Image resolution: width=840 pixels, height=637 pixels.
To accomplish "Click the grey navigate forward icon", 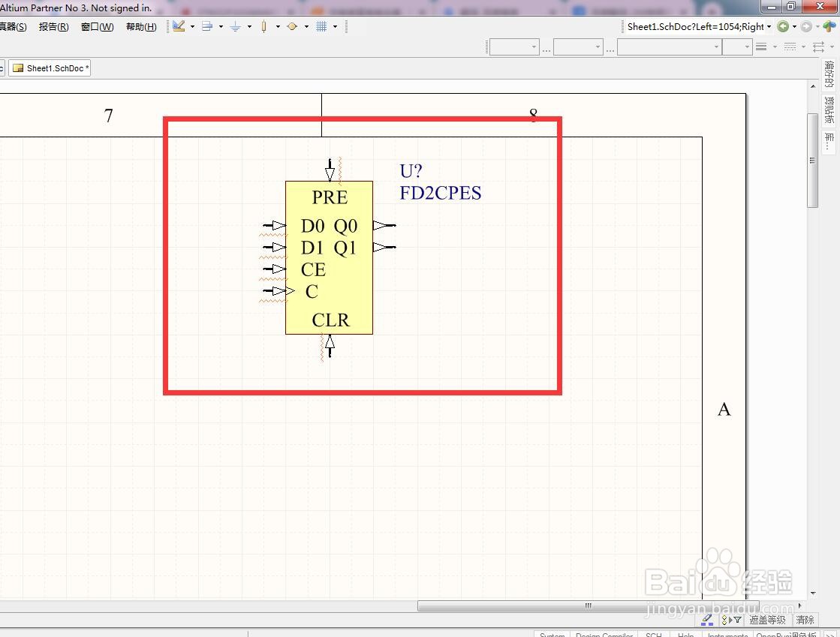I will tap(806, 26).
